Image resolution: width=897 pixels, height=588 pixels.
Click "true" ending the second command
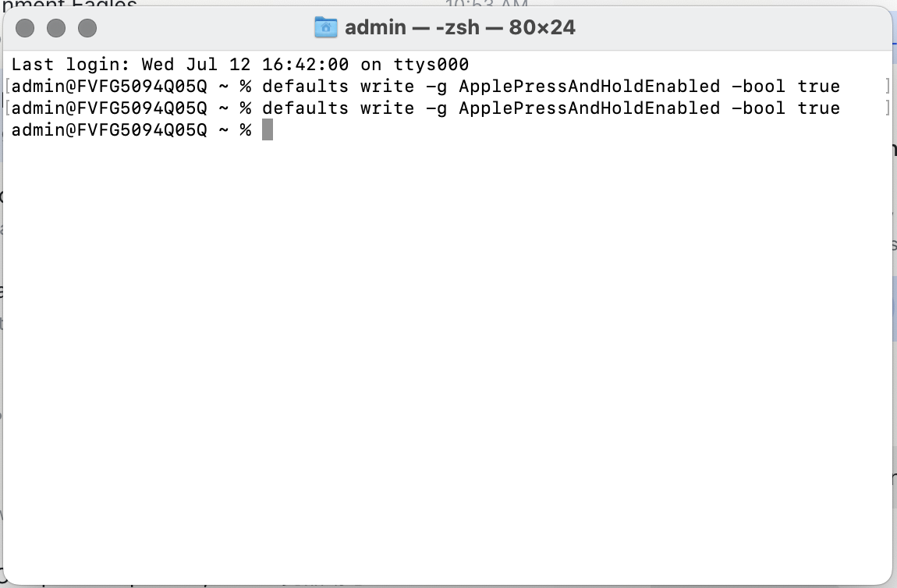click(x=818, y=108)
